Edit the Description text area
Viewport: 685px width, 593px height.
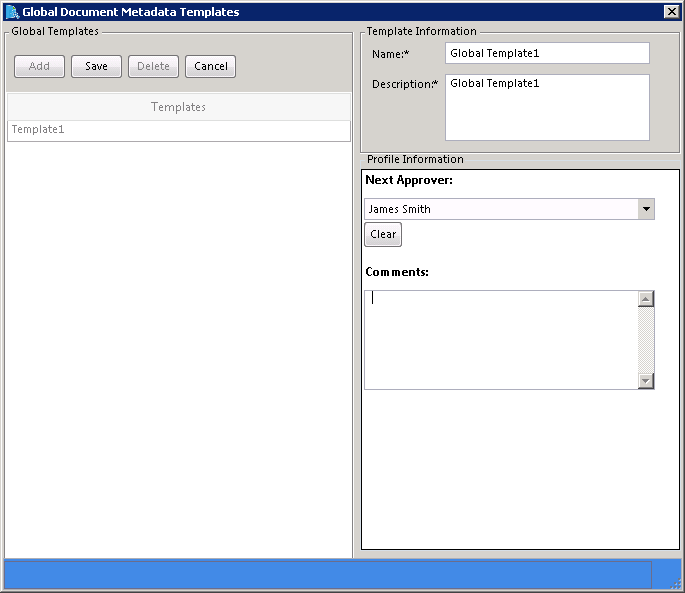[547, 108]
